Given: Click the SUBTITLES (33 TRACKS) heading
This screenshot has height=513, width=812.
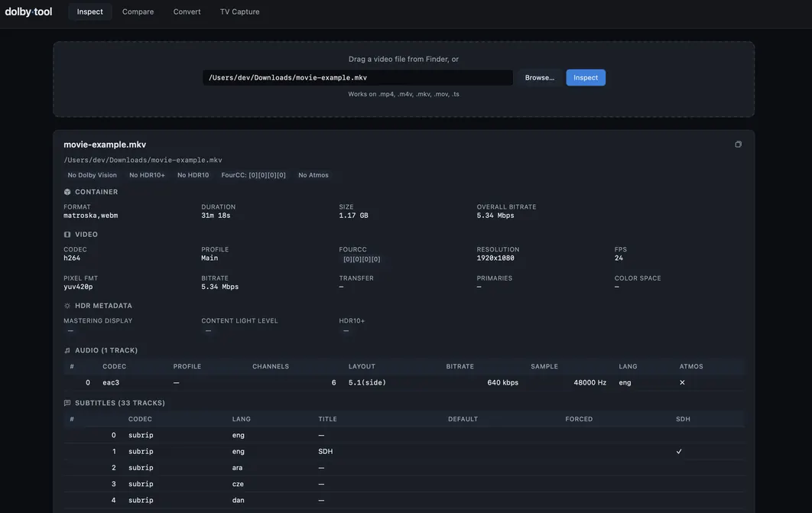Looking at the screenshot, I should 120,403.
